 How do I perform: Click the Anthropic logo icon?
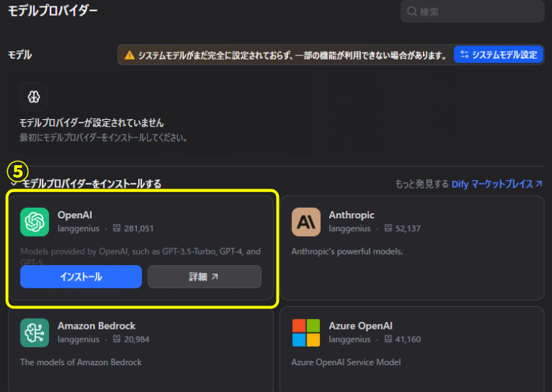coord(306,222)
